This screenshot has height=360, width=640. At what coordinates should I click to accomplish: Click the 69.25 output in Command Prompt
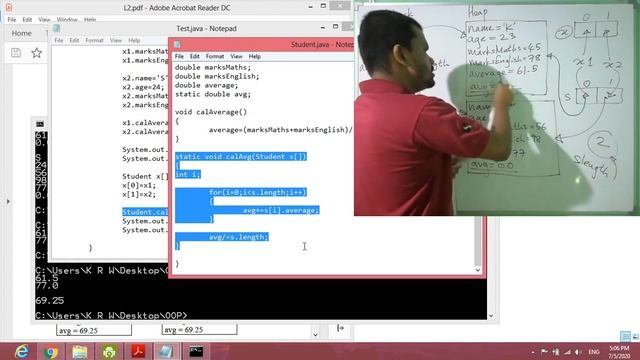click(50, 300)
